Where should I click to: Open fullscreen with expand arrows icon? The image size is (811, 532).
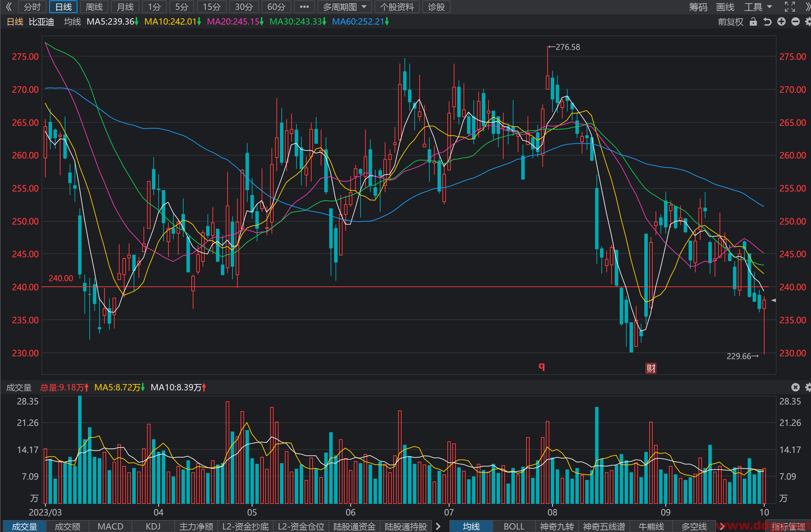(x=790, y=7)
